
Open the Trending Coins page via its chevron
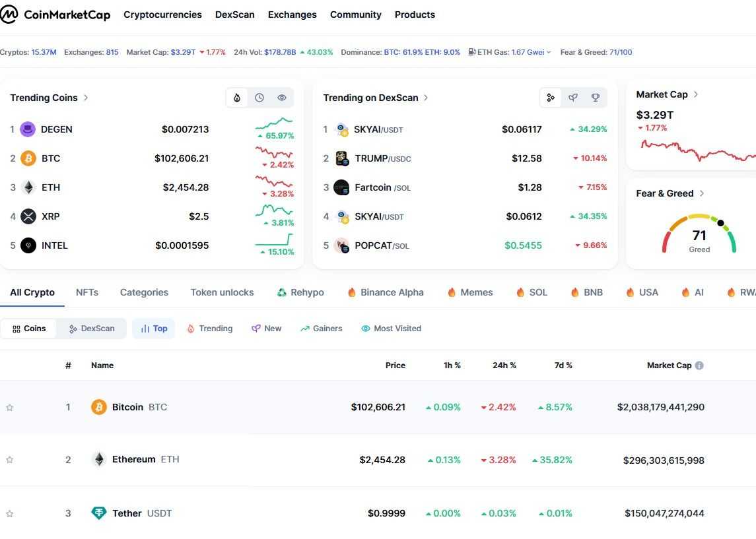point(85,97)
